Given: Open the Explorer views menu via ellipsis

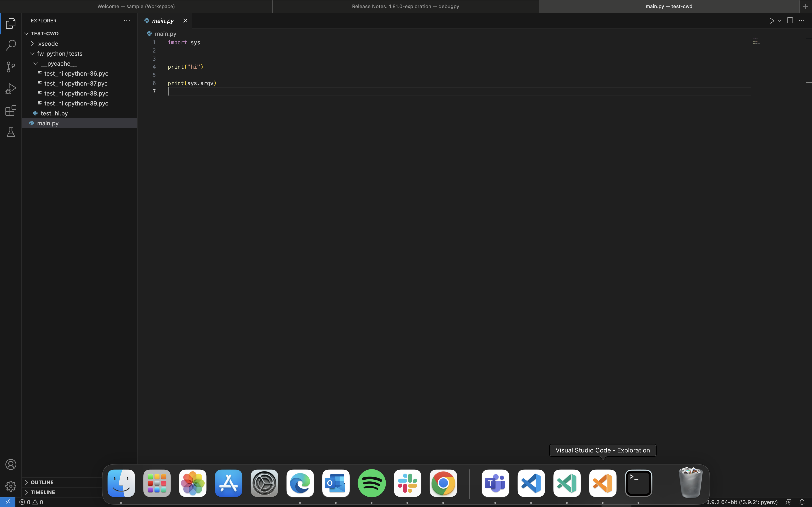Looking at the screenshot, I should tap(127, 20).
